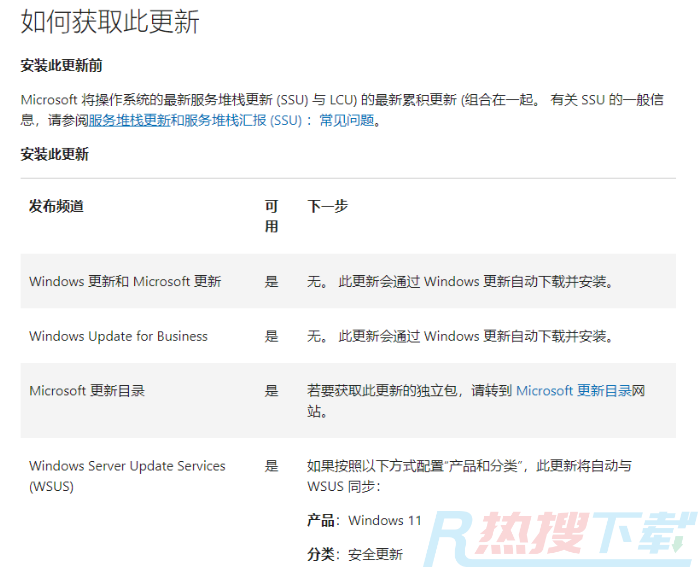Click 是 in Microsoft 更新目录 row

[x=272, y=391]
